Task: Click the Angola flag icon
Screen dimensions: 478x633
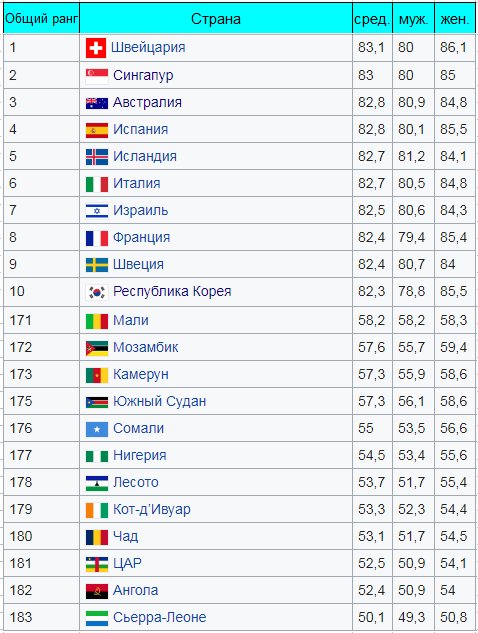Action: (x=97, y=591)
